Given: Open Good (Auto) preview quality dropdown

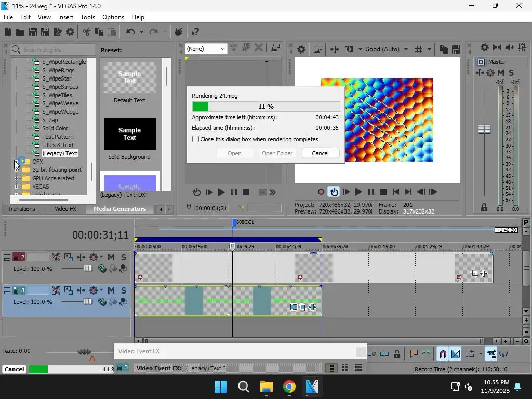Looking at the screenshot, I should click(x=406, y=49).
